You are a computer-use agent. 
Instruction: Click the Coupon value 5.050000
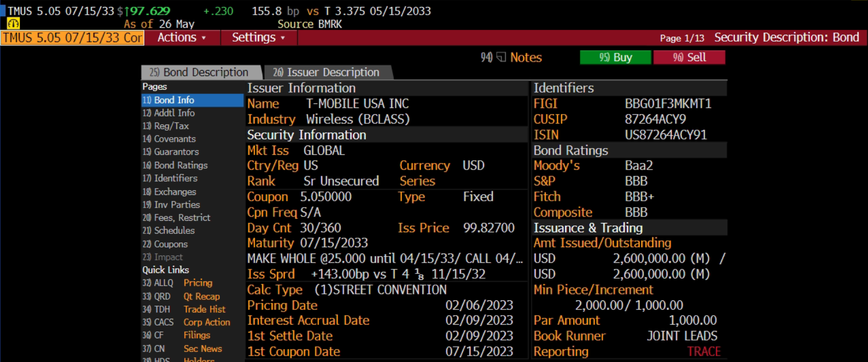[326, 197]
